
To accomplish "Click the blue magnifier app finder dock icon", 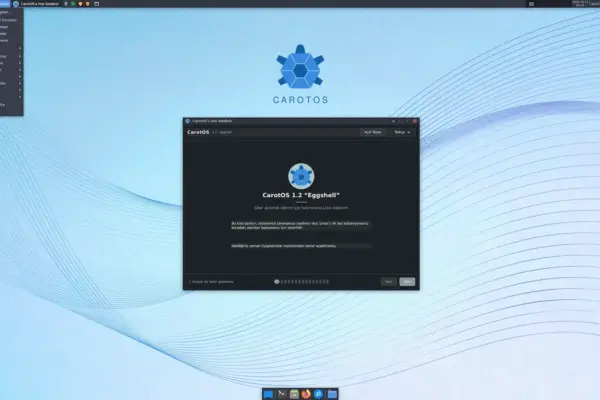I will click(x=318, y=393).
